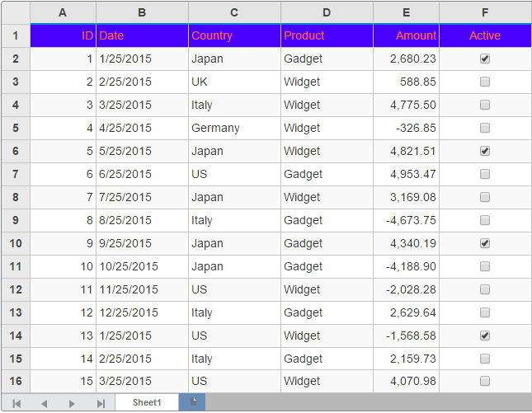Click the Amount header cell
The height and width of the screenshot is (413, 532).
[406, 35]
